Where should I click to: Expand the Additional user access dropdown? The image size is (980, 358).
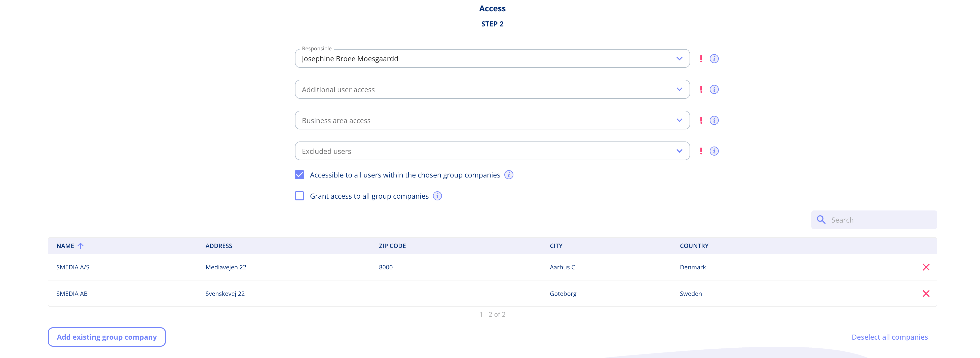pyautogui.click(x=679, y=89)
